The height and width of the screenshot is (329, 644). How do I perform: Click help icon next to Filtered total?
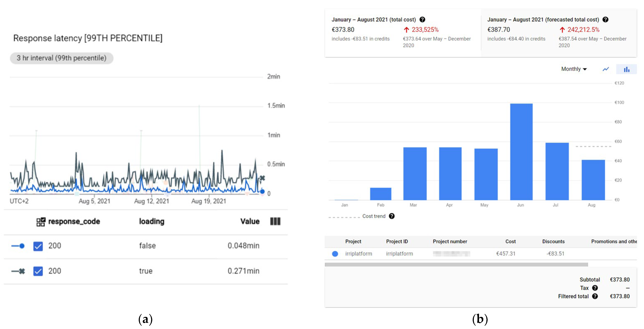tap(595, 296)
